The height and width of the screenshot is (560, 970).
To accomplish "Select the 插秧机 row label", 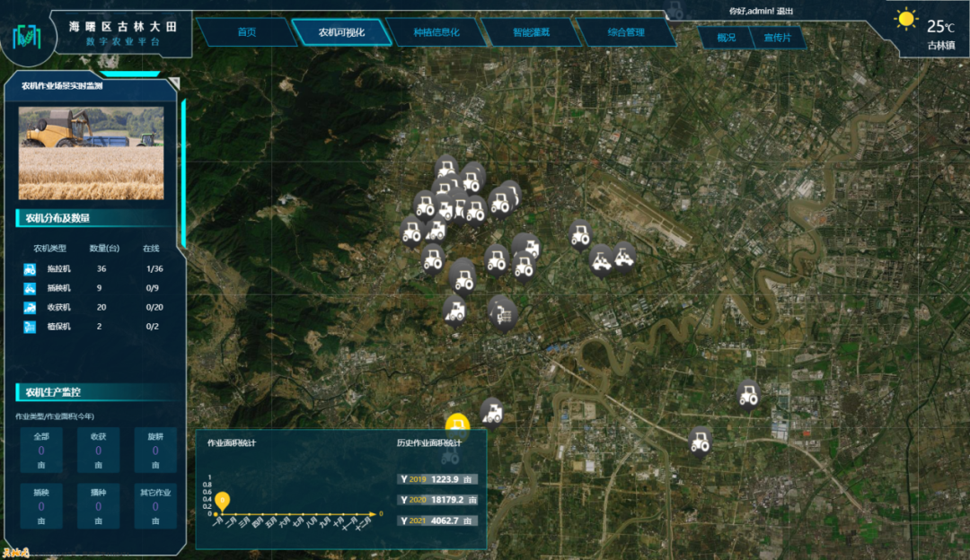I will pos(58,288).
